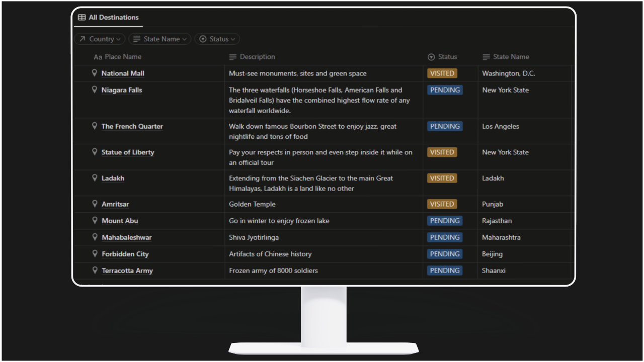The image size is (644, 362).
Task: Click the VISITED tag for Amritsar
Action: click(x=442, y=204)
